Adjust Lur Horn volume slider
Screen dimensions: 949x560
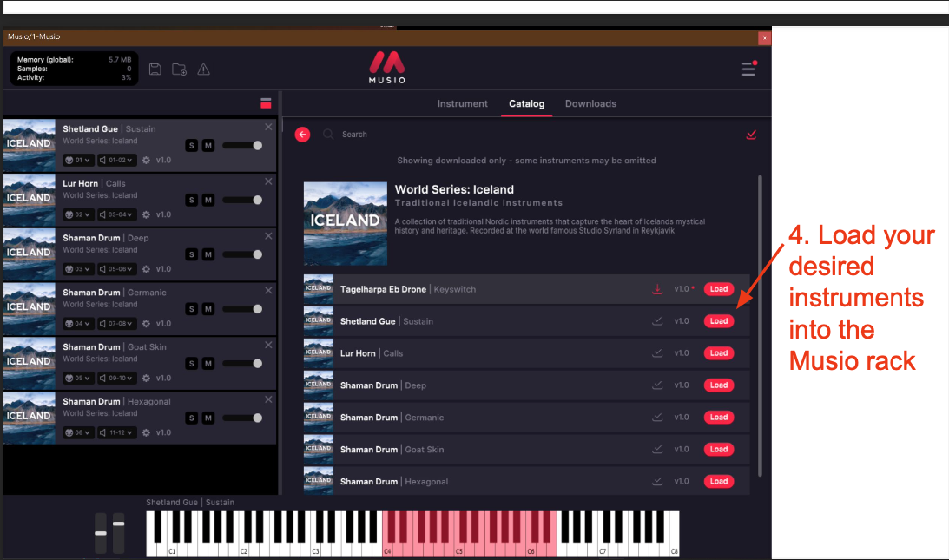coord(242,200)
